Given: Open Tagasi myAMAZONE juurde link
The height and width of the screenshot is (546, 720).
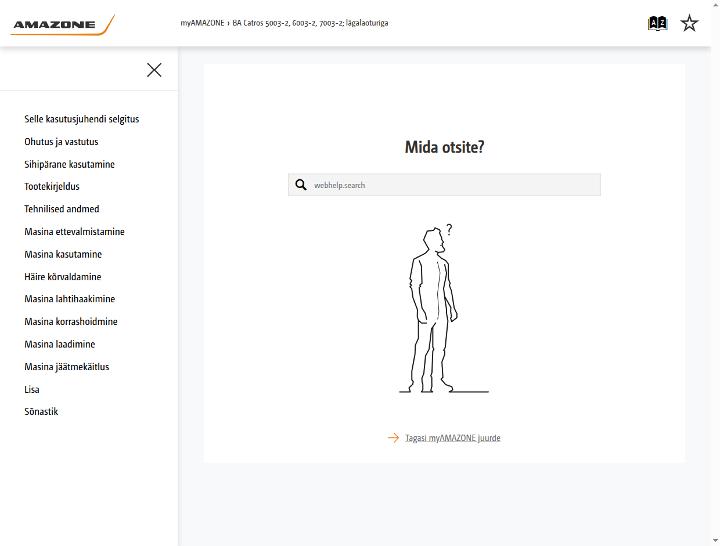Looking at the screenshot, I should tap(453, 438).
